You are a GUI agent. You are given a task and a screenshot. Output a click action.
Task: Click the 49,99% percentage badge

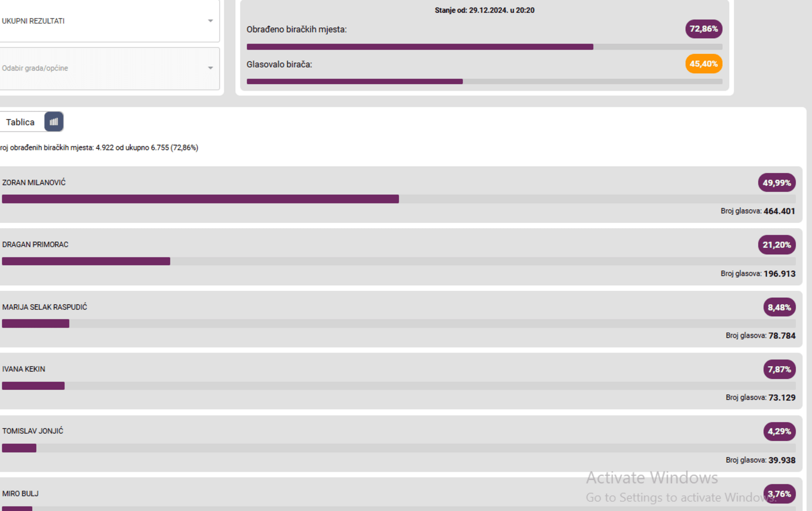(x=777, y=183)
